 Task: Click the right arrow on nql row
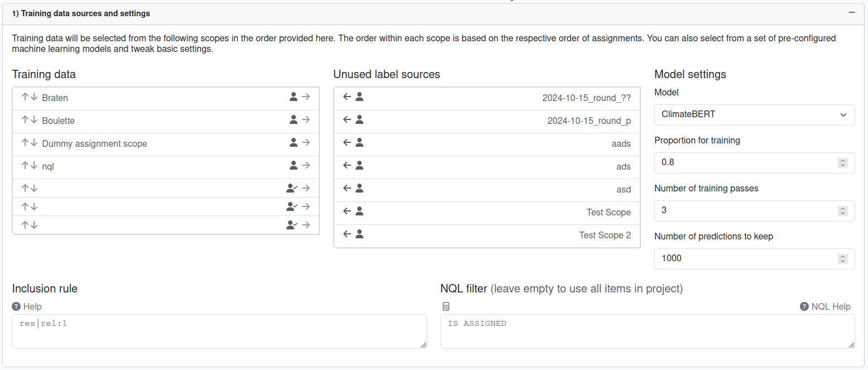click(306, 166)
